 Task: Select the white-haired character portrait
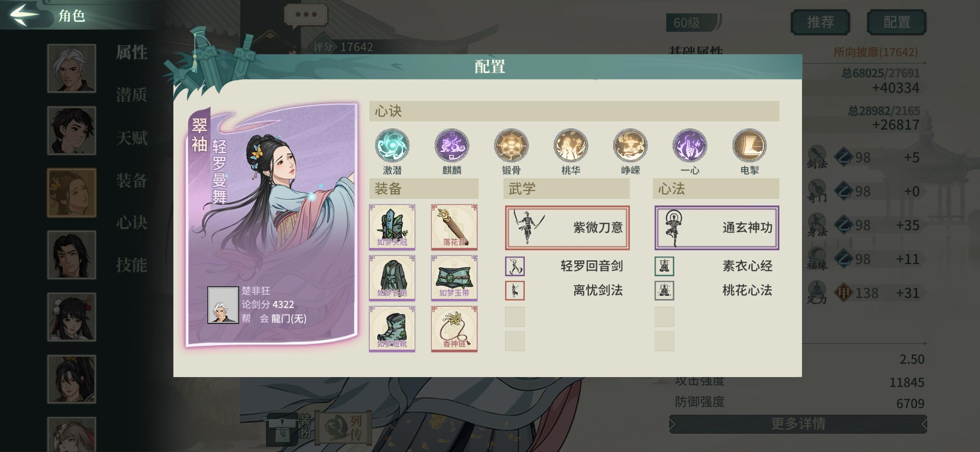[x=72, y=68]
